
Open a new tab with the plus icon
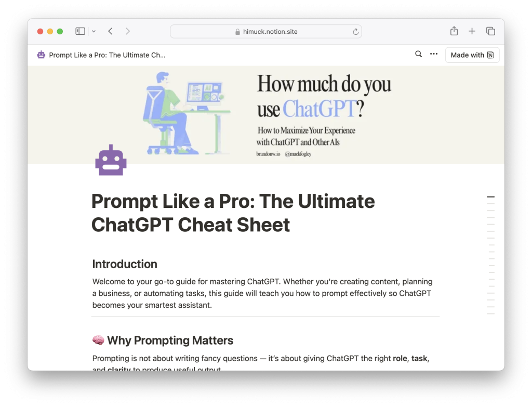472,31
